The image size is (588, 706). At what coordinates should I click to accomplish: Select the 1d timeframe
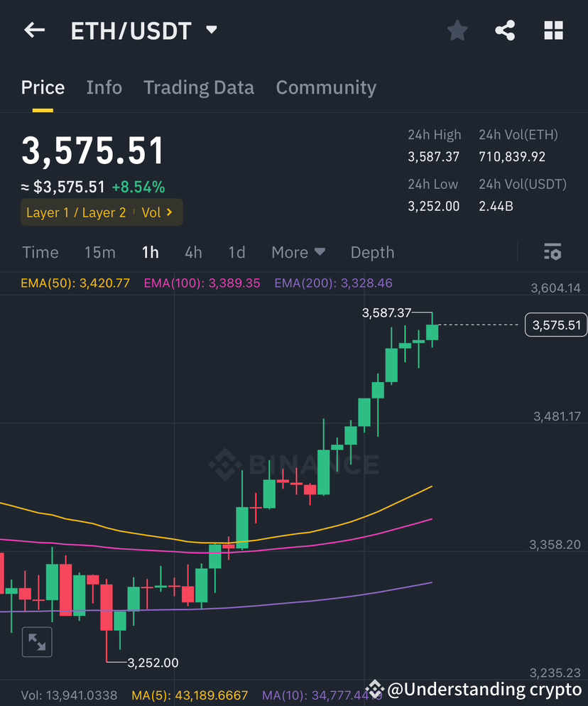pyautogui.click(x=236, y=252)
